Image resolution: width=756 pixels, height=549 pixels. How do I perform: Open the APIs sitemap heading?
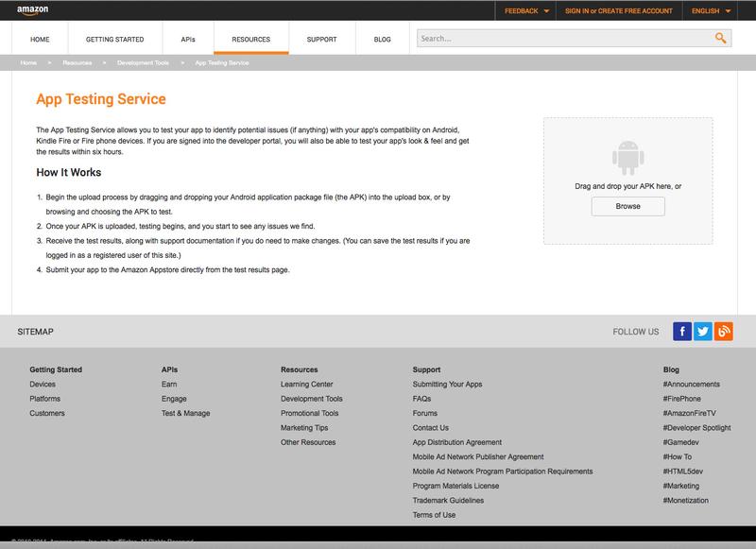pos(170,369)
